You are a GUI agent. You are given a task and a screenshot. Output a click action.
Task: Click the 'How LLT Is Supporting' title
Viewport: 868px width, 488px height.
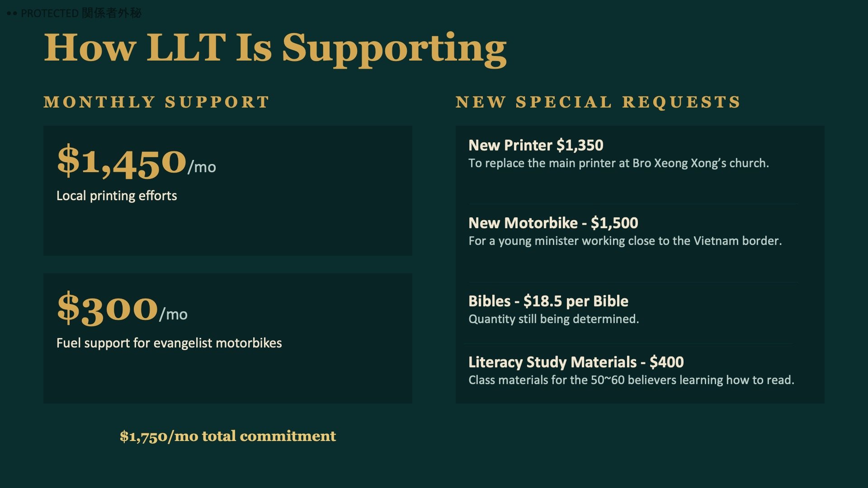[275, 48]
